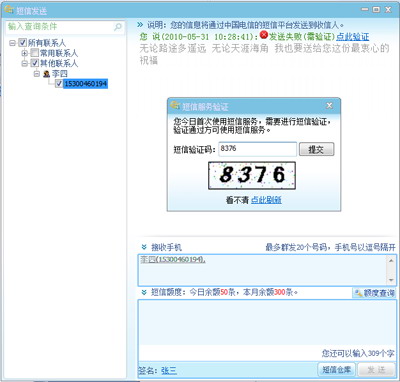Click the 短信服务验证 dialog title icon
Viewport: 400px width, 382px height.
click(175, 105)
